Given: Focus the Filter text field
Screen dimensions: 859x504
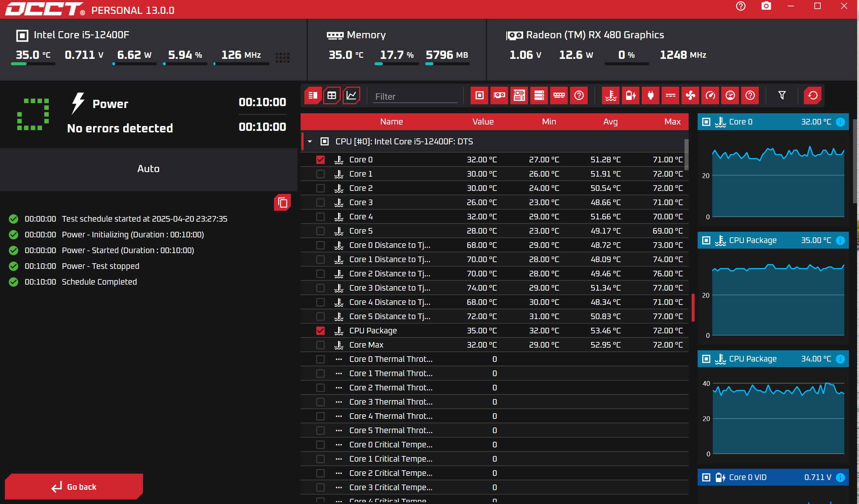Looking at the screenshot, I should point(415,96).
